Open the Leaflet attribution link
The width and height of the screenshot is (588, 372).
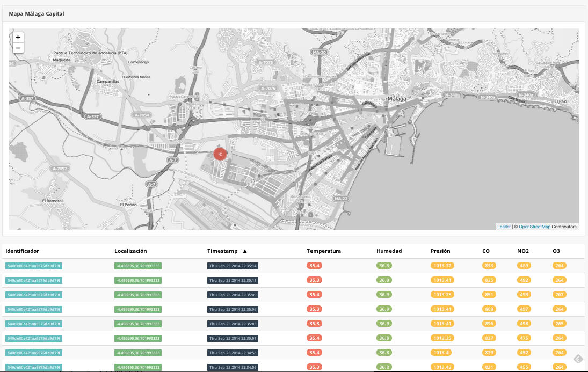[504, 227]
